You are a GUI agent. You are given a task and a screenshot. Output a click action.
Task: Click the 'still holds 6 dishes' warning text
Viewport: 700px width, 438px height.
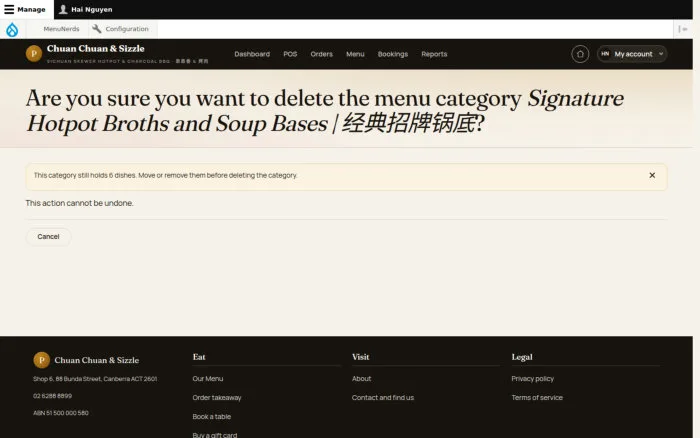coord(166,175)
